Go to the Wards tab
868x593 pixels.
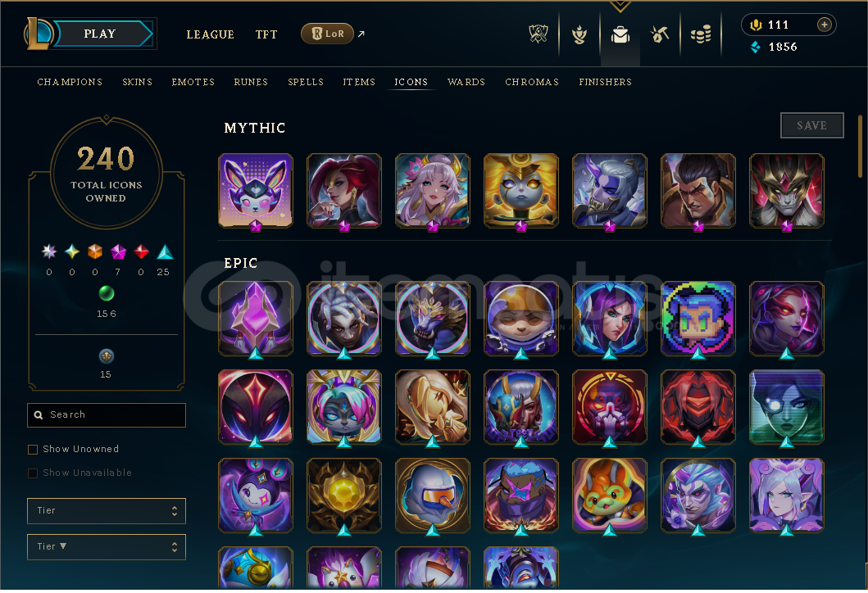[466, 82]
